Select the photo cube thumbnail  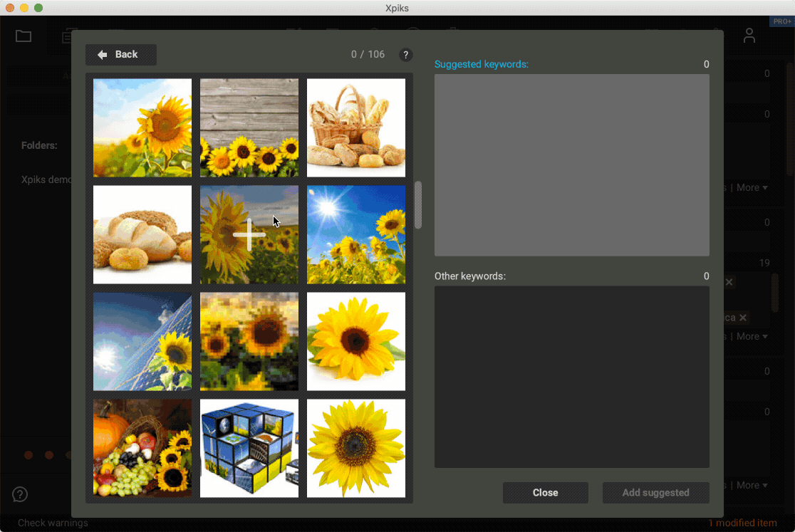(x=249, y=448)
